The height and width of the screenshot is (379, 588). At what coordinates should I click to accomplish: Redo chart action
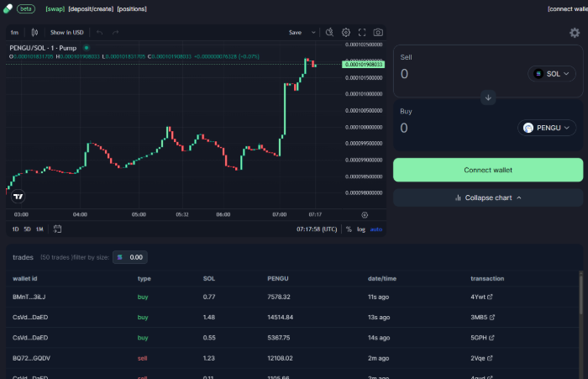(116, 33)
